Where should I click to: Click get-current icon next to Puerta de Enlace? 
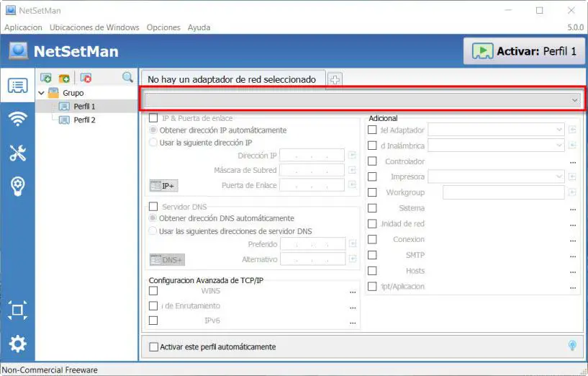(352, 184)
